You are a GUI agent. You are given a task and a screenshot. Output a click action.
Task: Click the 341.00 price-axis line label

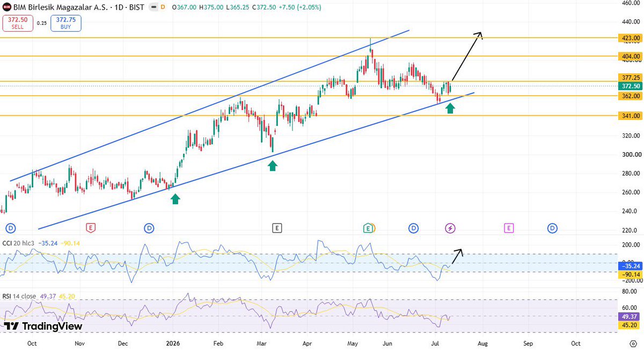[629, 116]
